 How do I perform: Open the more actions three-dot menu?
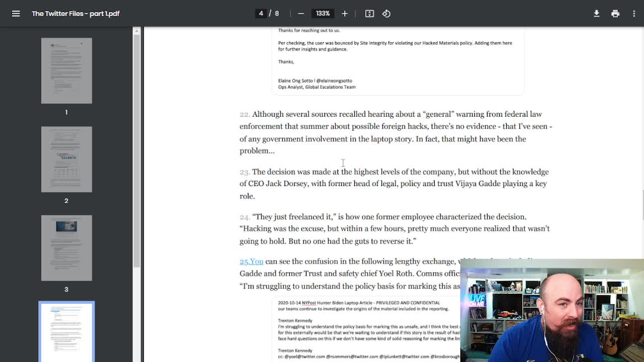[x=634, y=14]
